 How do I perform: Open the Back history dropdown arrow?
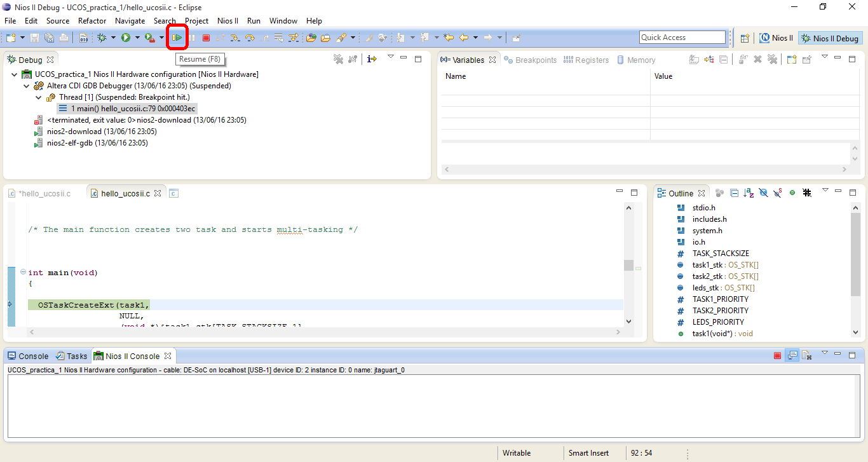click(475, 37)
